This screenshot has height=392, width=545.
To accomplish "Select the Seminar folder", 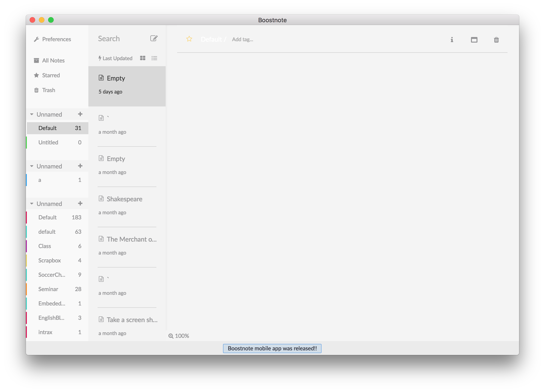I will pos(48,289).
